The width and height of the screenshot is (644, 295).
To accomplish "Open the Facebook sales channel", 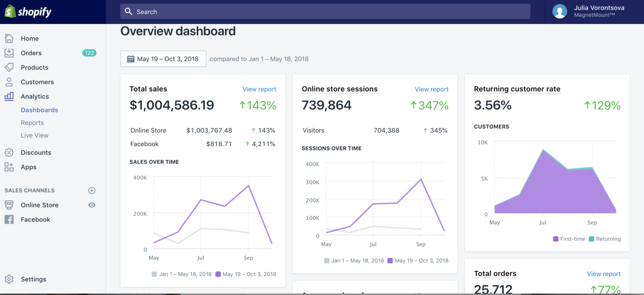I will click(36, 219).
